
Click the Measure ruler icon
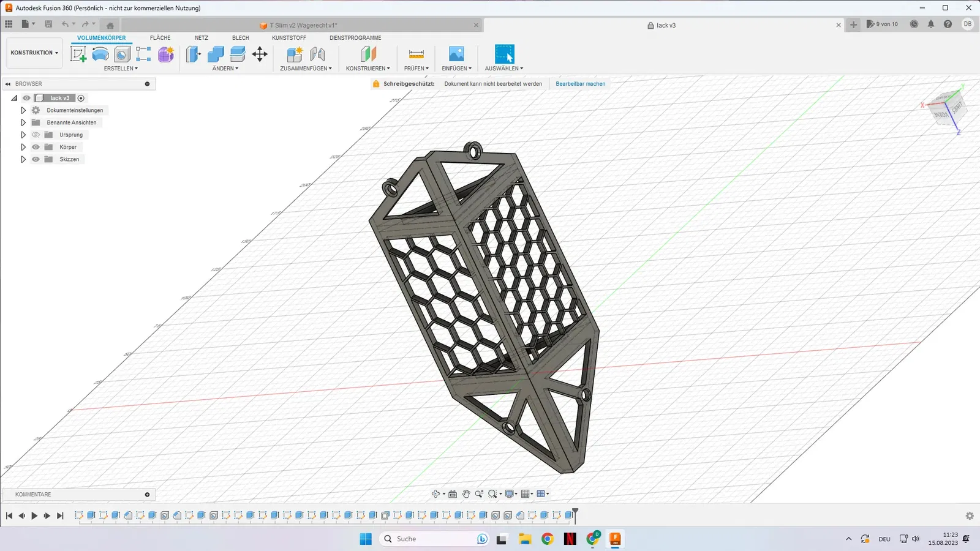coord(416,54)
